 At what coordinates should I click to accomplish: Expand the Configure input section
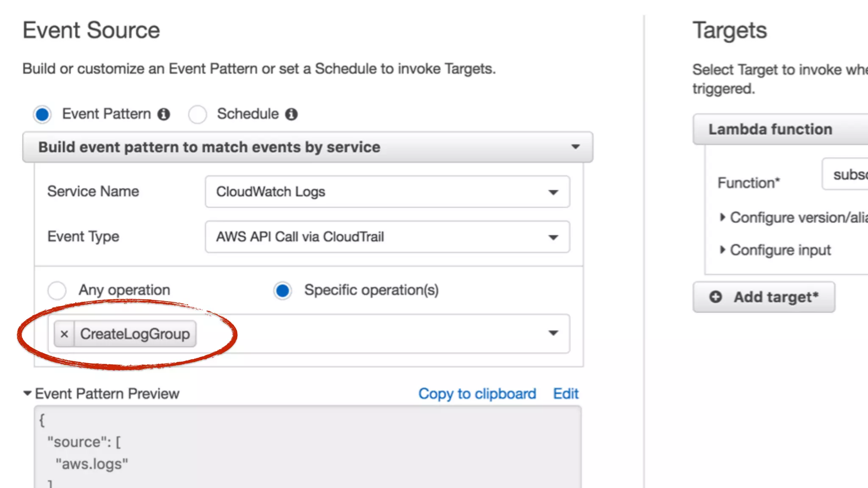tap(775, 250)
